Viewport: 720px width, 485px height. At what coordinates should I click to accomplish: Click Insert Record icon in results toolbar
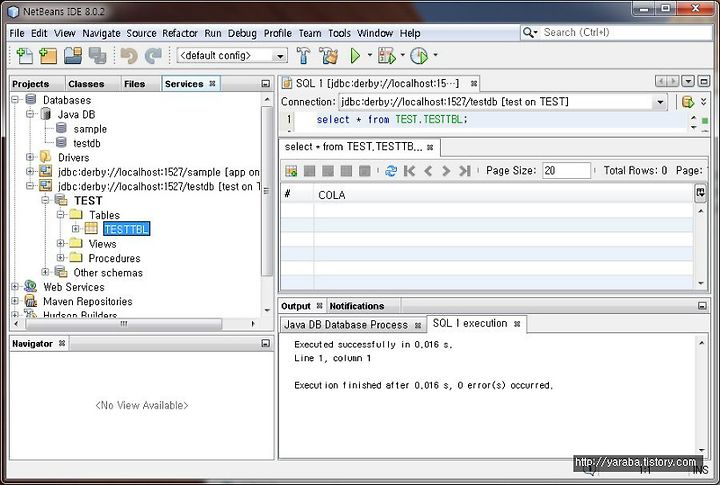click(x=291, y=171)
